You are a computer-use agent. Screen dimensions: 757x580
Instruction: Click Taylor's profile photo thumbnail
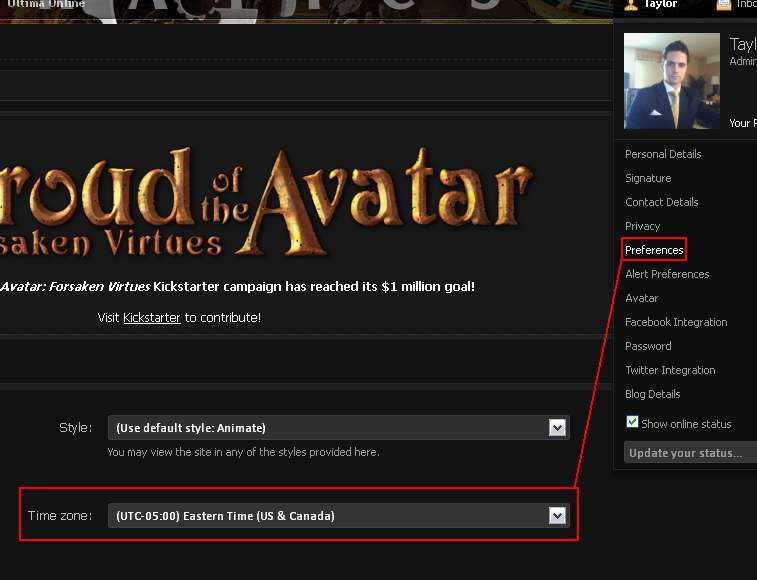[x=672, y=81]
